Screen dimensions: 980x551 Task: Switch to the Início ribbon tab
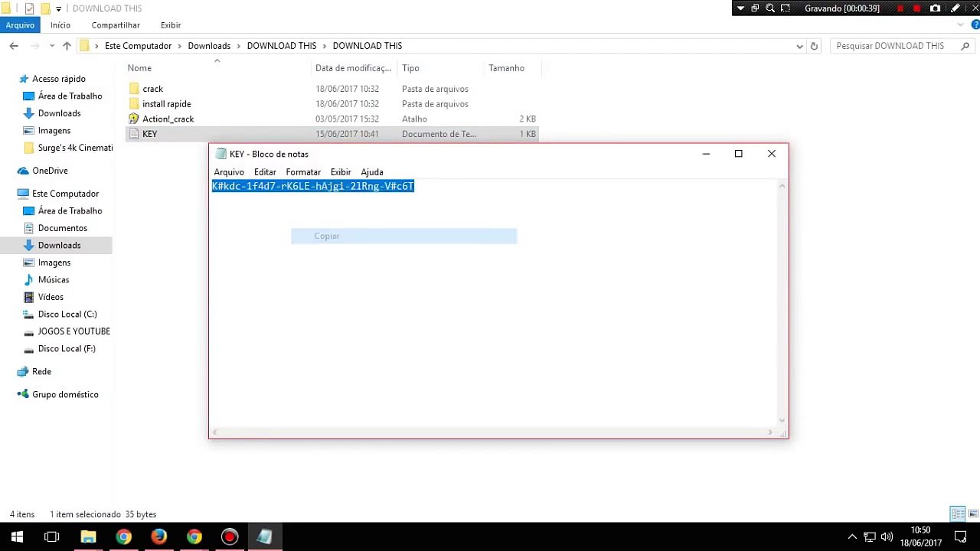[60, 25]
